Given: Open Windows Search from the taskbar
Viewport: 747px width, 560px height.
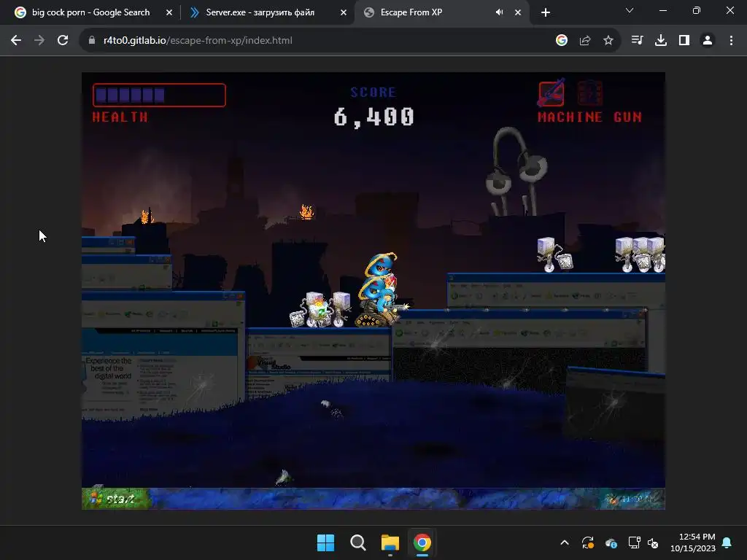Looking at the screenshot, I should (357, 542).
